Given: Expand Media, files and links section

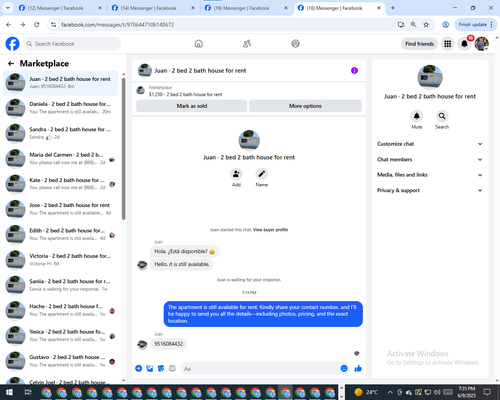Looking at the screenshot, I should pyautogui.click(x=430, y=175).
